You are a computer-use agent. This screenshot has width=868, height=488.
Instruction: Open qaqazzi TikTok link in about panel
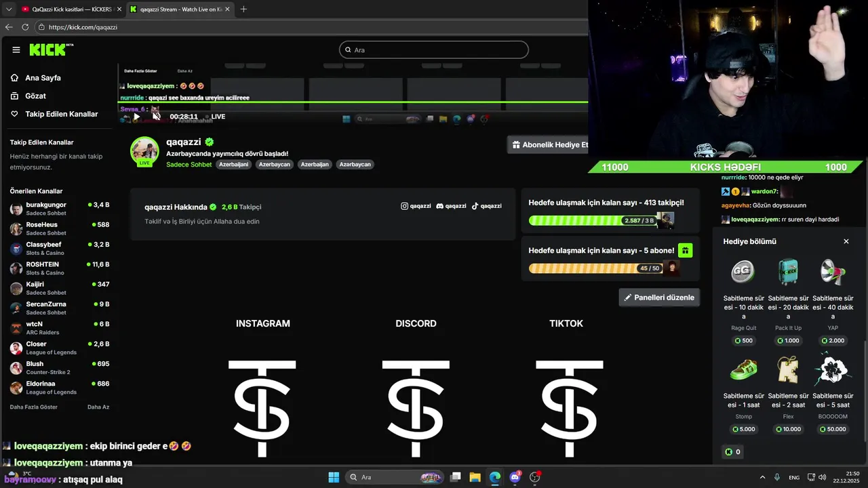[x=486, y=206]
